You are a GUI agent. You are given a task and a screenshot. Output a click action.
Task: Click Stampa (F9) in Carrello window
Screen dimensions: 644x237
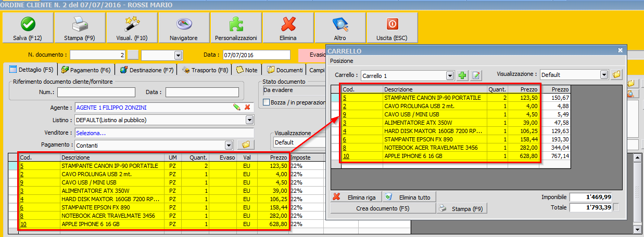(462, 209)
